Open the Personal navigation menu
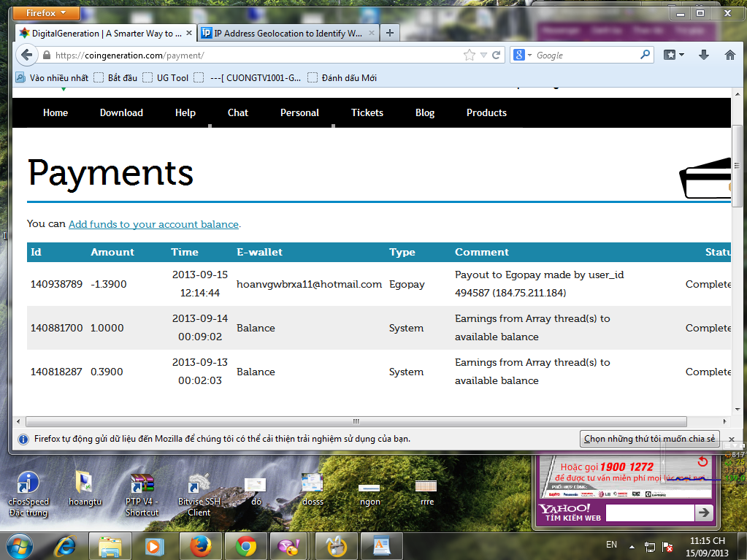The width and height of the screenshot is (747, 560). 299,112
